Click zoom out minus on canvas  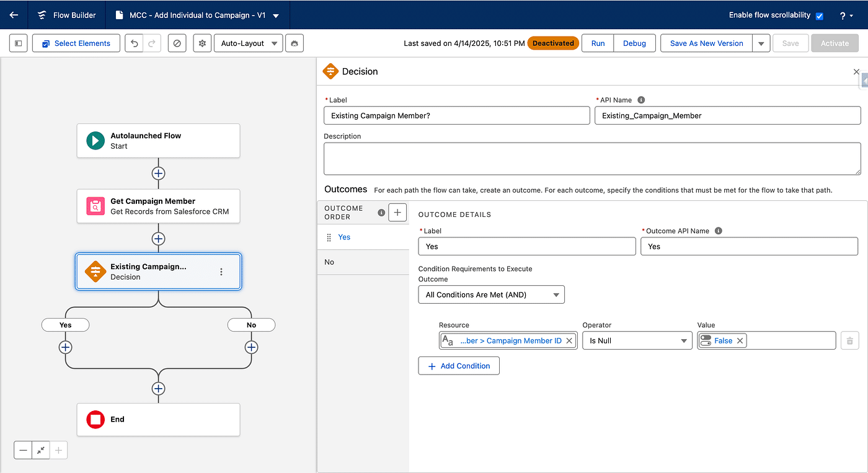click(x=24, y=451)
